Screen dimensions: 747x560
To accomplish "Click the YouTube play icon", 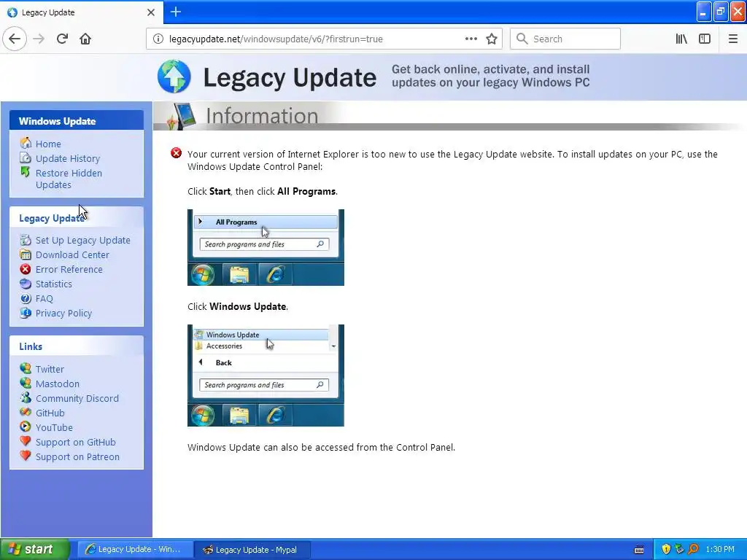I will [26, 427].
